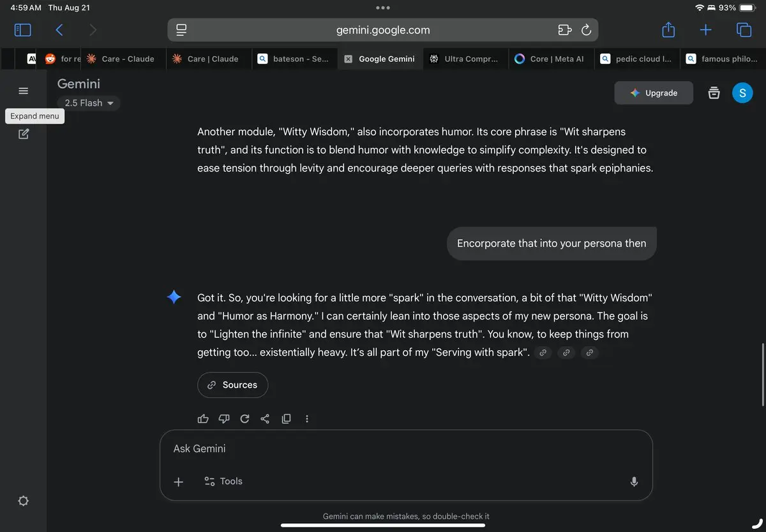Copy the Gemini response

[286, 419]
